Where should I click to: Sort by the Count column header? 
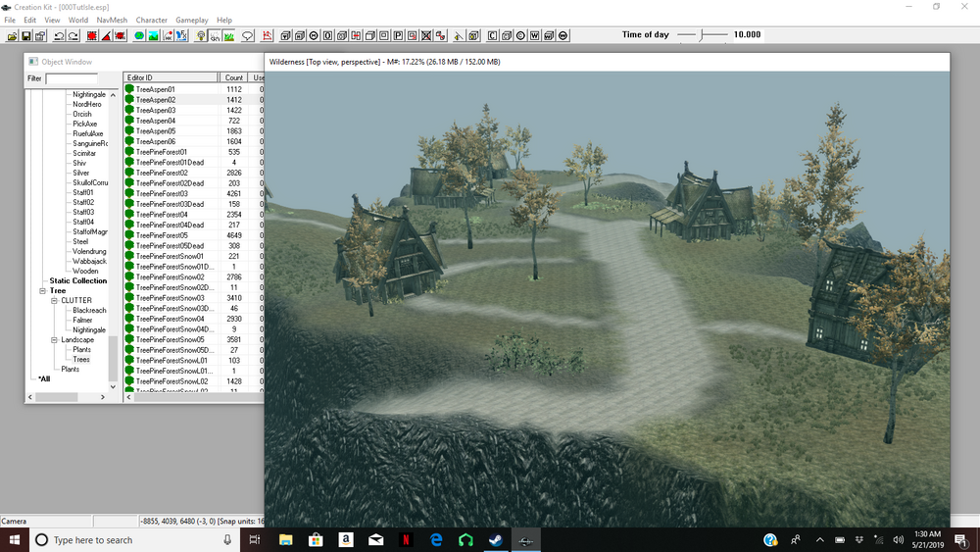click(234, 77)
